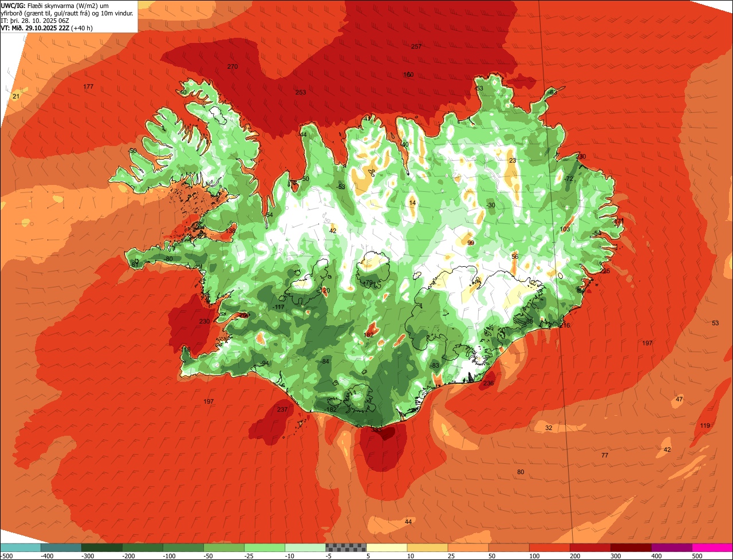Click the map value 94
Viewport: 733px width, 560px height.
point(265,364)
